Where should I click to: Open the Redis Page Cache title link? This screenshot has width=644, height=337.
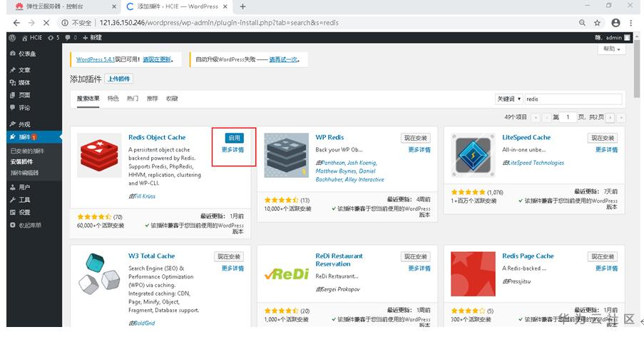click(528, 256)
